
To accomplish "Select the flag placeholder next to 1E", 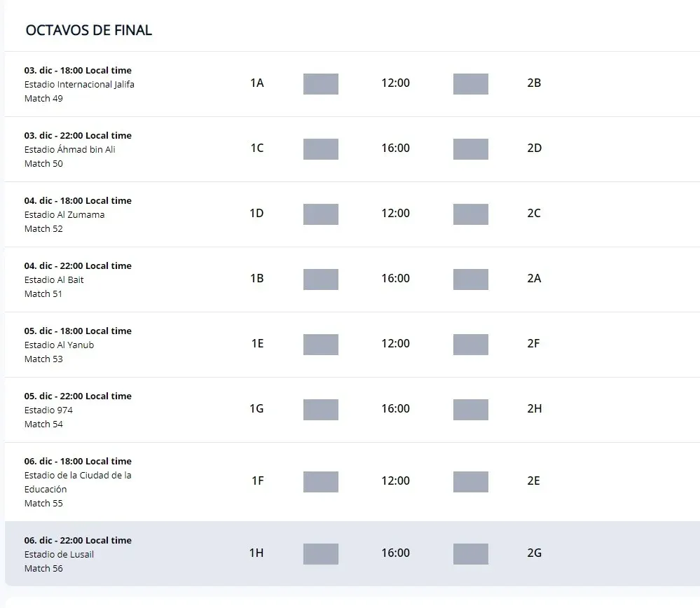I will pos(321,345).
